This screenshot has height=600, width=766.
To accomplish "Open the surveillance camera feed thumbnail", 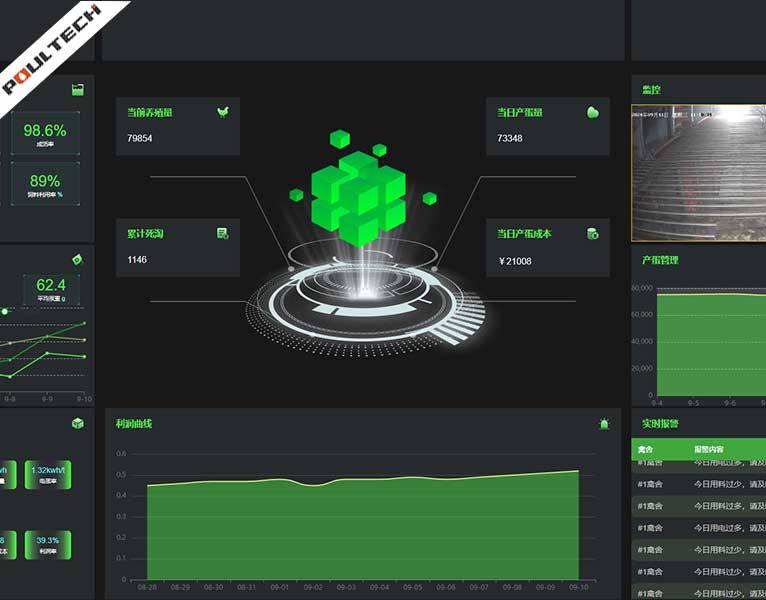I will [699, 173].
